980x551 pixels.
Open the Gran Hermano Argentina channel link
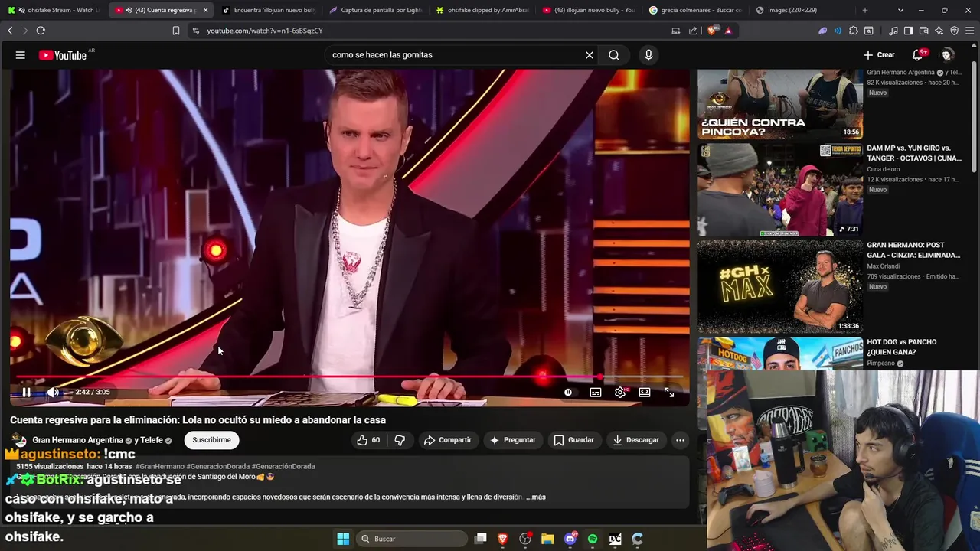pos(77,440)
